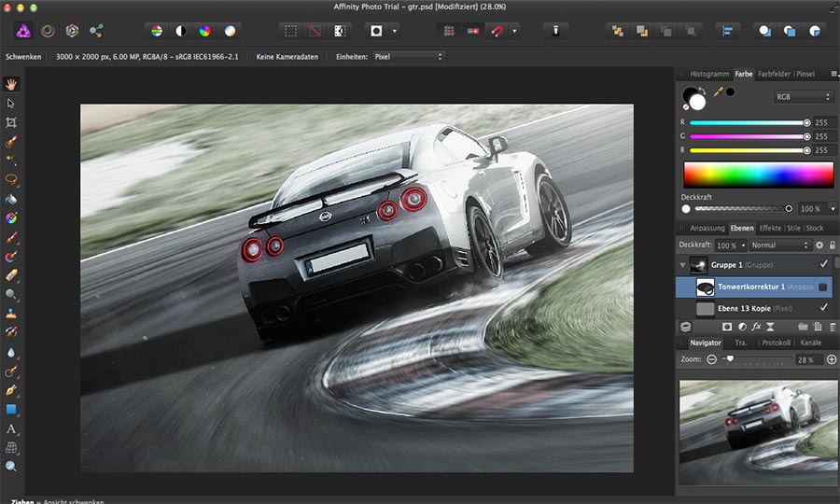Click the Force Pixel Alignment icon

click(473, 31)
